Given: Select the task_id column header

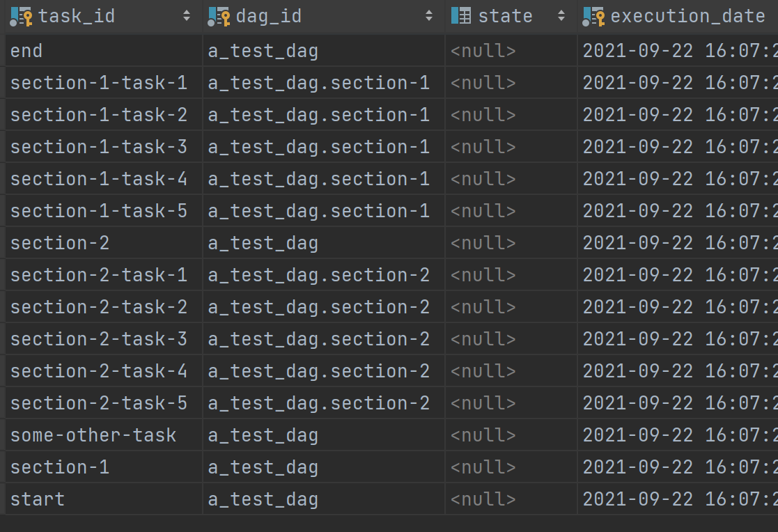Looking at the screenshot, I should pyautogui.click(x=77, y=15).
